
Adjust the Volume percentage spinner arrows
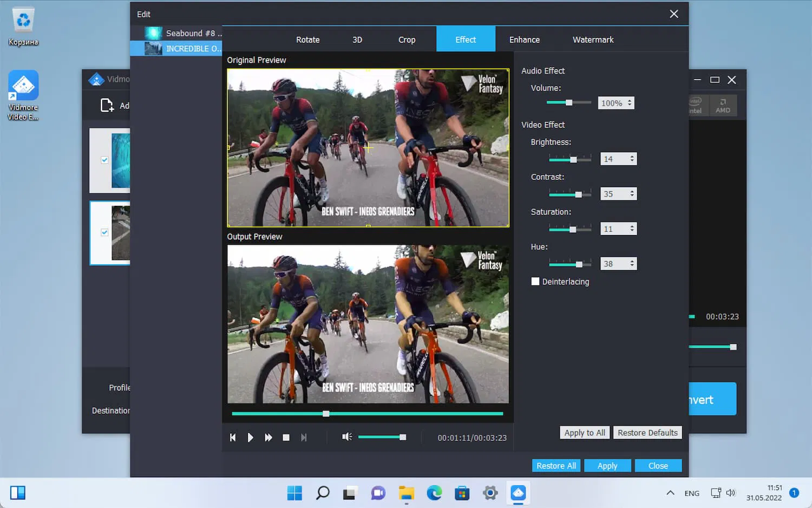(630, 103)
